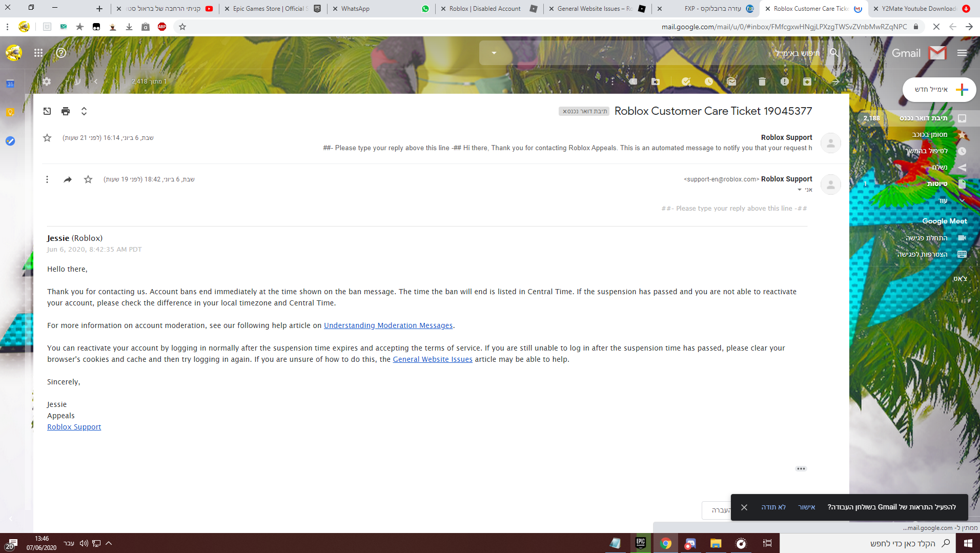Switch to Roblox Disabled Account tab
Image resolution: width=980 pixels, height=553 pixels.
pyautogui.click(x=489, y=9)
